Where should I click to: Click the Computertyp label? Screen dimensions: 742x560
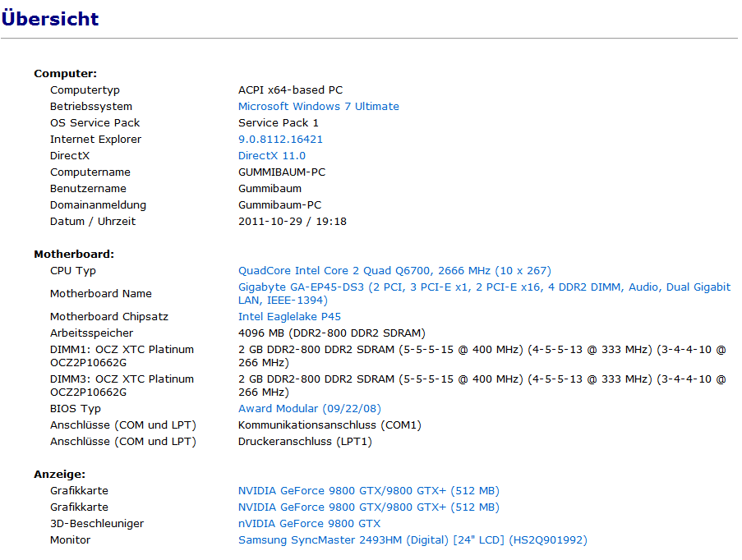85,90
